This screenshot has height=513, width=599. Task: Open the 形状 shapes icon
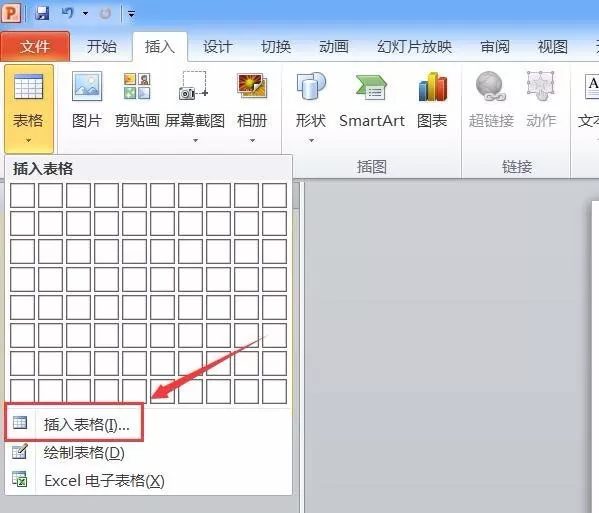click(311, 86)
